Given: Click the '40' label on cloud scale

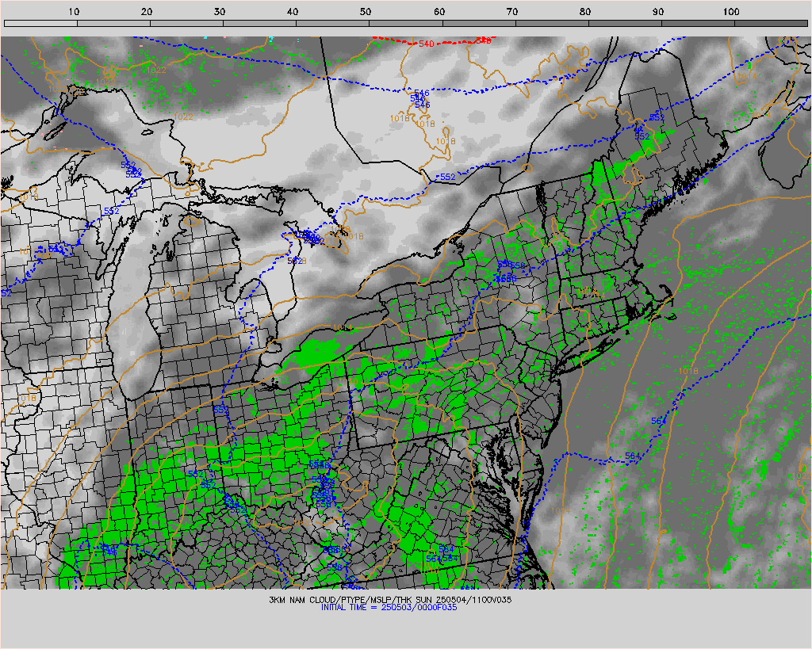Looking at the screenshot, I should pos(293,12).
